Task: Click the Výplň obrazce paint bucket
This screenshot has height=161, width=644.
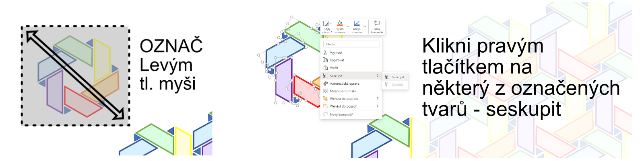Action: (x=340, y=24)
